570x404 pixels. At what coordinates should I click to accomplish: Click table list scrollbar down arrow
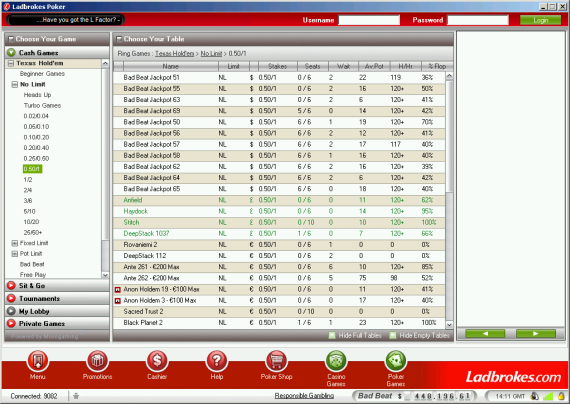coord(449,325)
